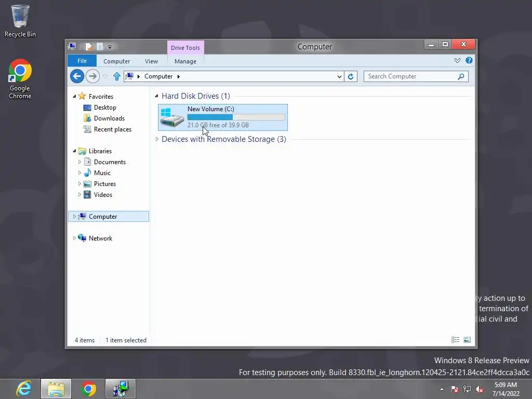Click the '1 item selected' status text

tap(126, 340)
